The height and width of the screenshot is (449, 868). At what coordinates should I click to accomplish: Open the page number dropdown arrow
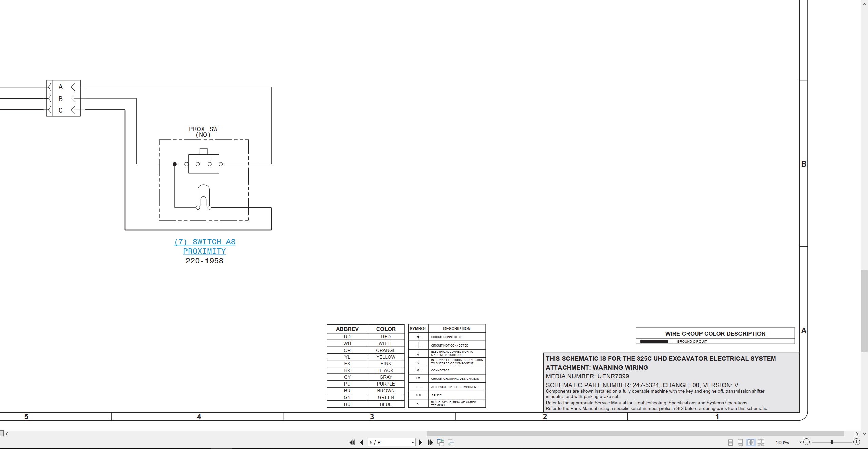(x=413, y=443)
